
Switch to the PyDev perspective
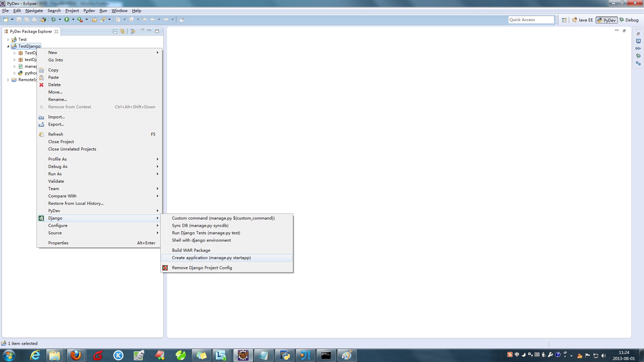pos(606,20)
